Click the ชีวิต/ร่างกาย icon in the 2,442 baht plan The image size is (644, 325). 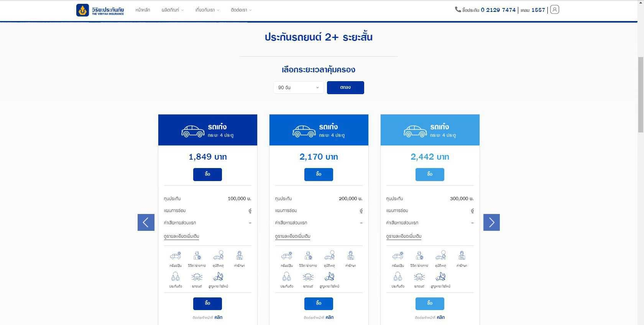coord(419,256)
